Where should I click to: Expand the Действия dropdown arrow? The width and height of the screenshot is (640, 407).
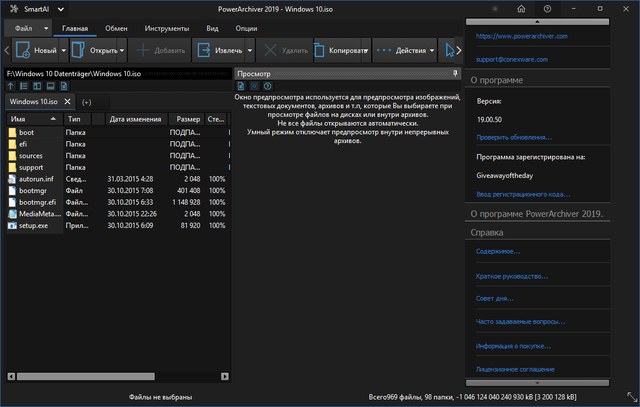coord(432,50)
